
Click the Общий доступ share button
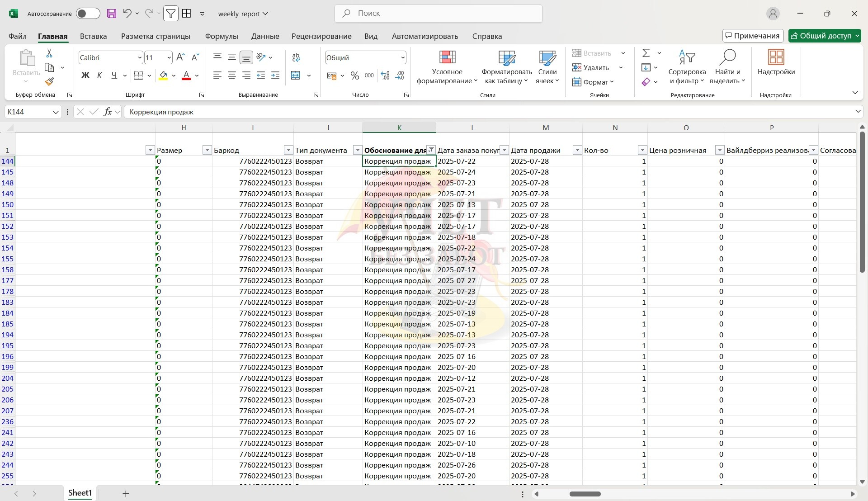tap(821, 36)
